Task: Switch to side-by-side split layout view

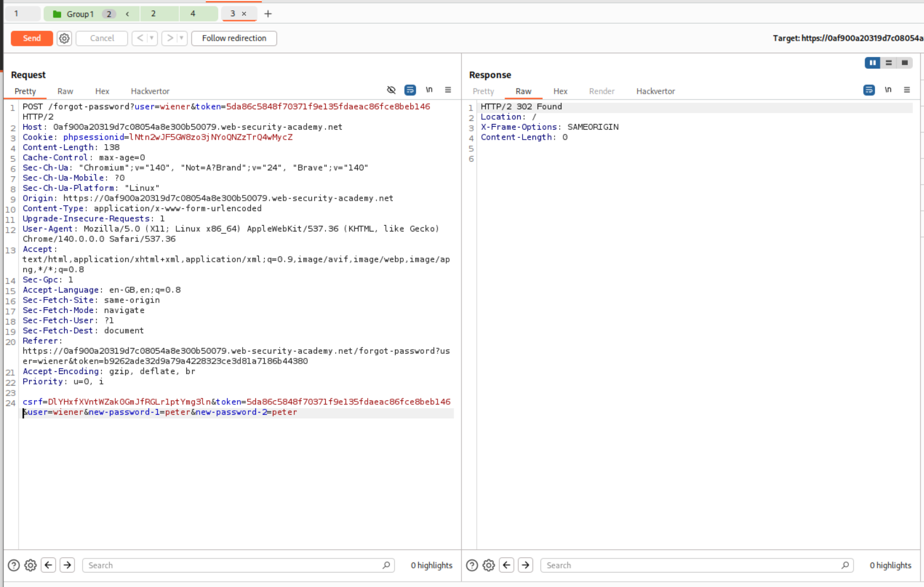Action: (x=872, y=63)
